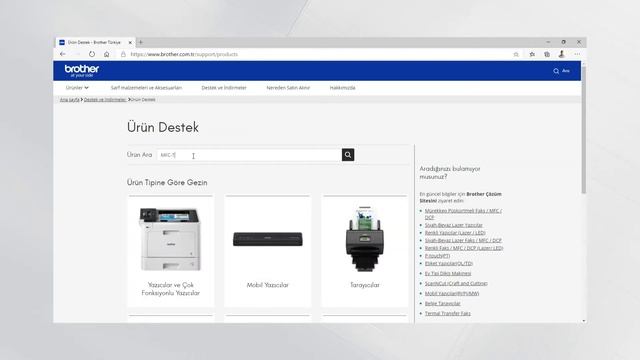Open a new browser tab
Image resolution: width=640 pixels, height=360 pixels.
pos(141,42)
